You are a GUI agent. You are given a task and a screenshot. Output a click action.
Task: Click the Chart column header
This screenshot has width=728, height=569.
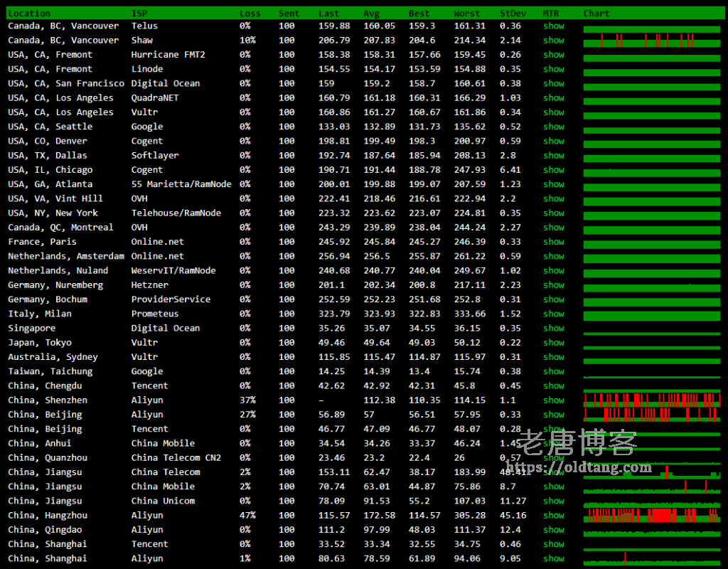tap(596, 14)
